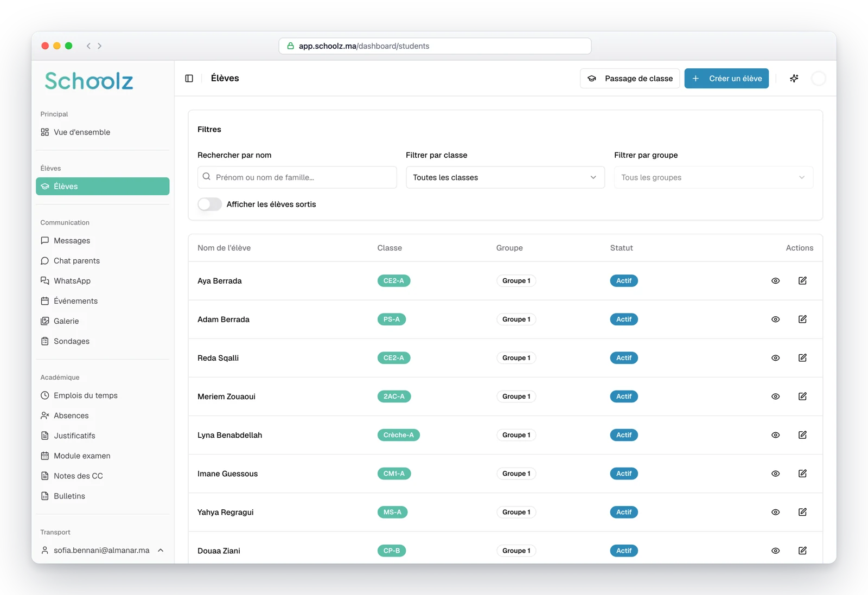Screen dimensions: 868x595
Task: Open Bulletins in sidebar
Action: (103, 496)
